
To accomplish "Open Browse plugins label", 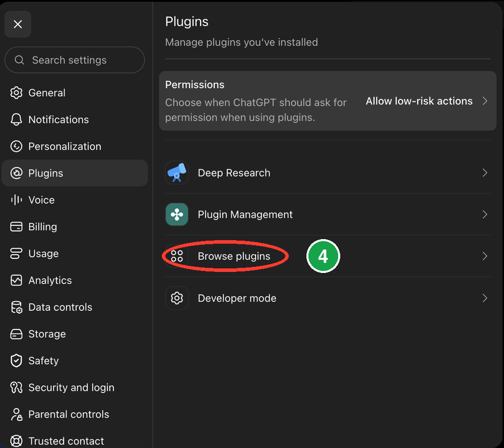I will tap(234, 256).
